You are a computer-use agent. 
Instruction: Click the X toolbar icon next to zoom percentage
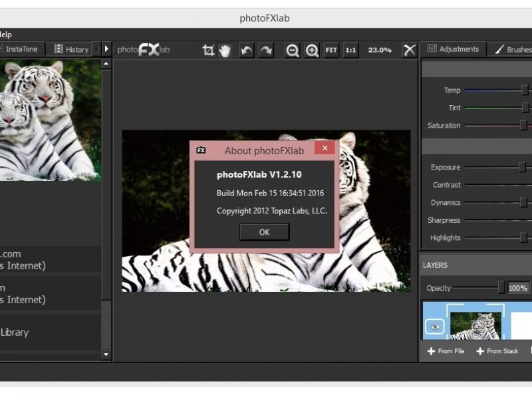410,51
